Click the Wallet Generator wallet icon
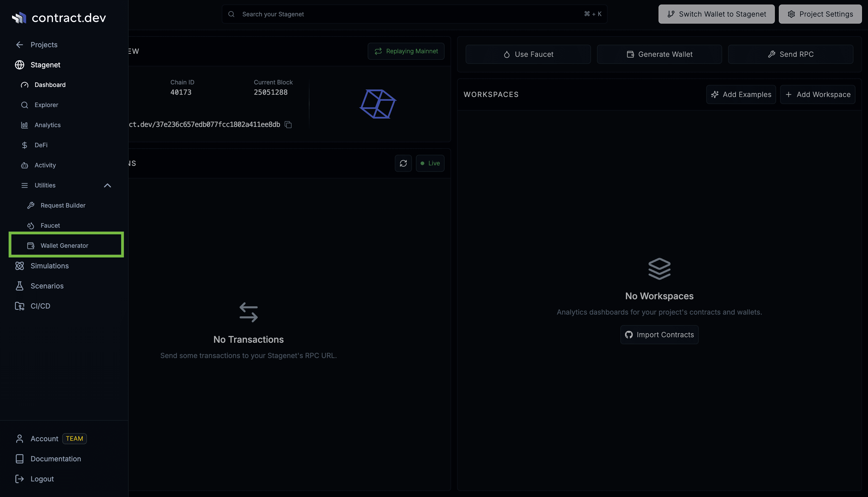The height and width of the screenshot is (497, 868). (x=31, y=246)
